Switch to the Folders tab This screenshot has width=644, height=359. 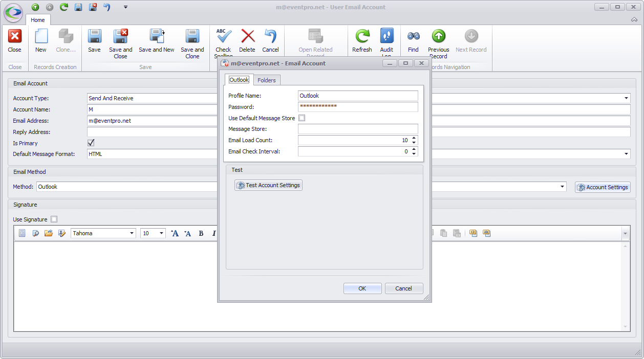[267, 80]
